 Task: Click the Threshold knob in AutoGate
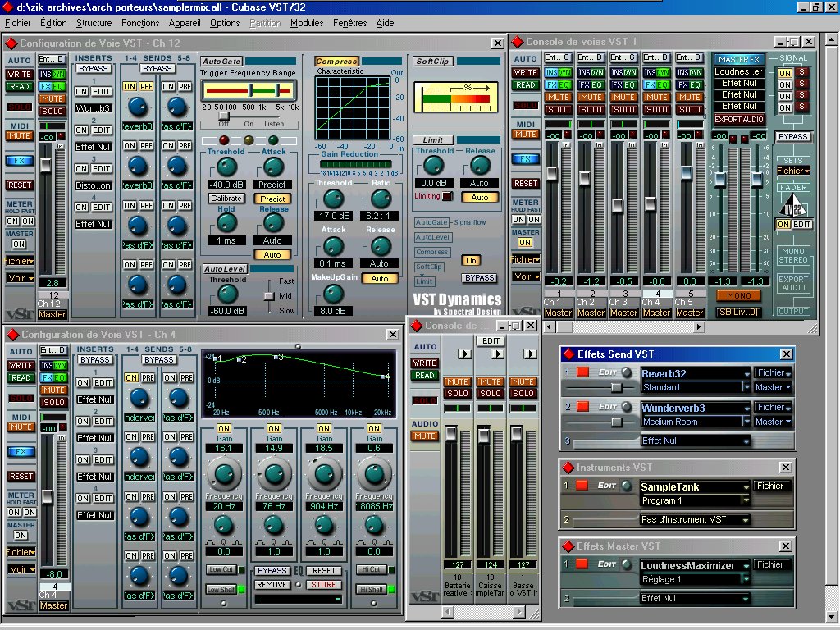point(226,167)
